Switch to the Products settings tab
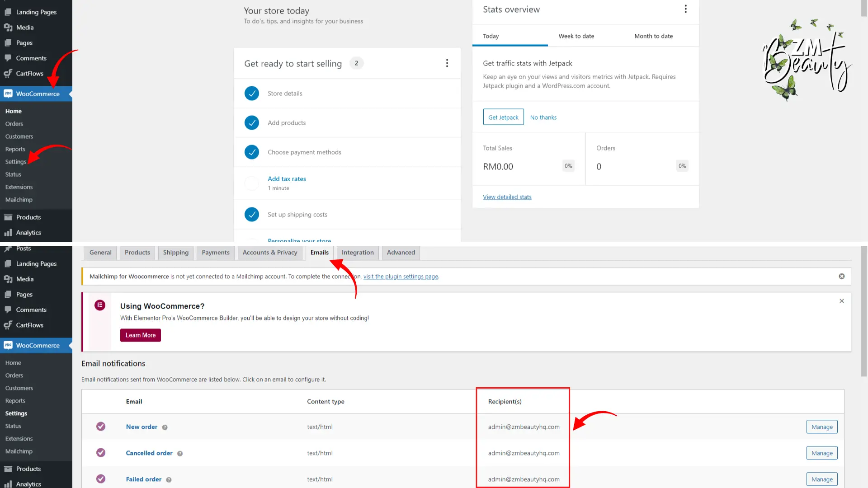Viewport: 868px width, 488px height. click(x=137, y=253)
